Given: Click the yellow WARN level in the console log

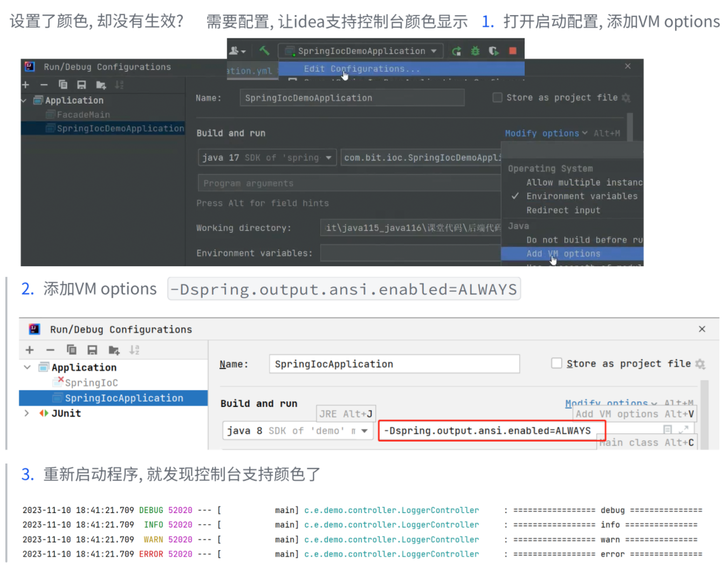Looking at the screenshot, I should [153, 540].
